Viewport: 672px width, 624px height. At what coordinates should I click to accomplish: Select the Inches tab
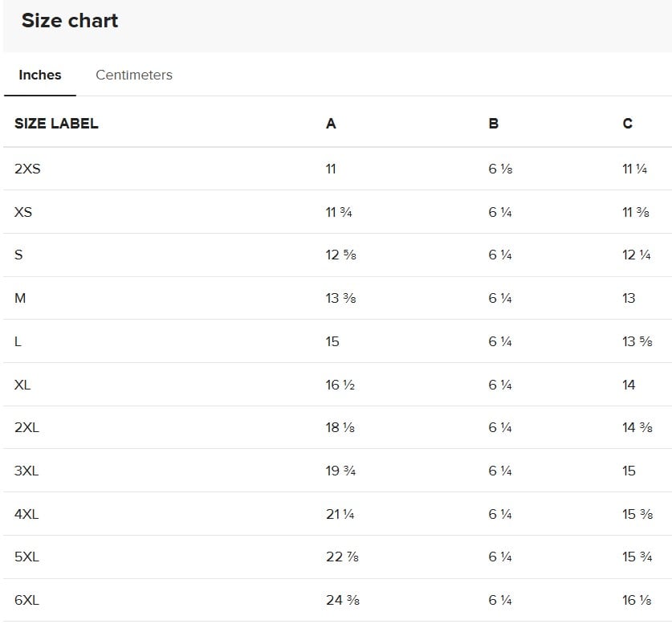(x=40, y=75)
